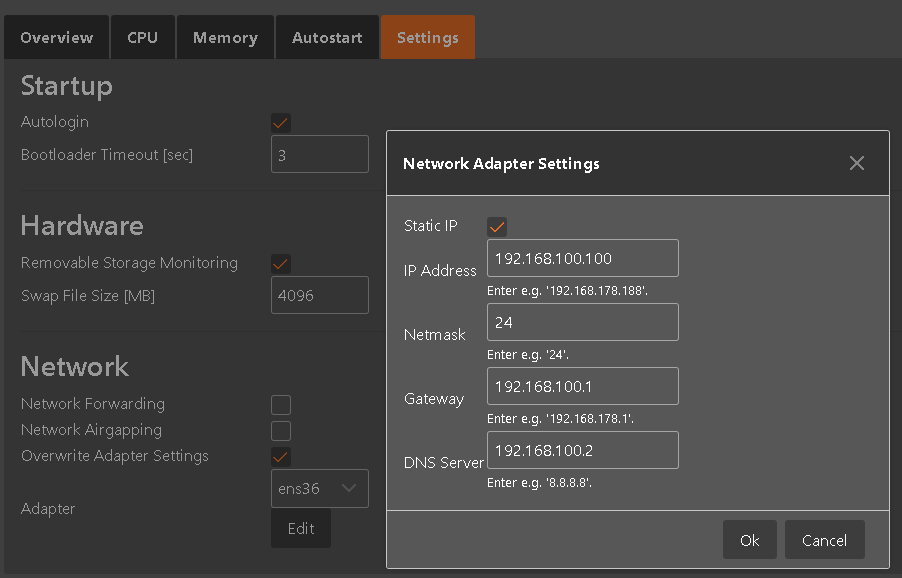This screenshot has height=578, width=902.
Task: Toggle the Static IP checkbox
Action: (x=496, y=226)
